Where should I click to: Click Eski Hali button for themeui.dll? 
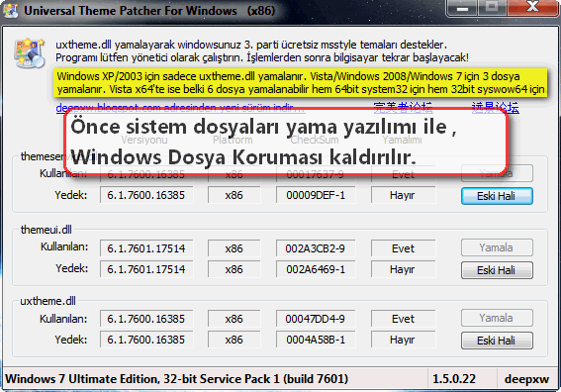pos(497,270)
